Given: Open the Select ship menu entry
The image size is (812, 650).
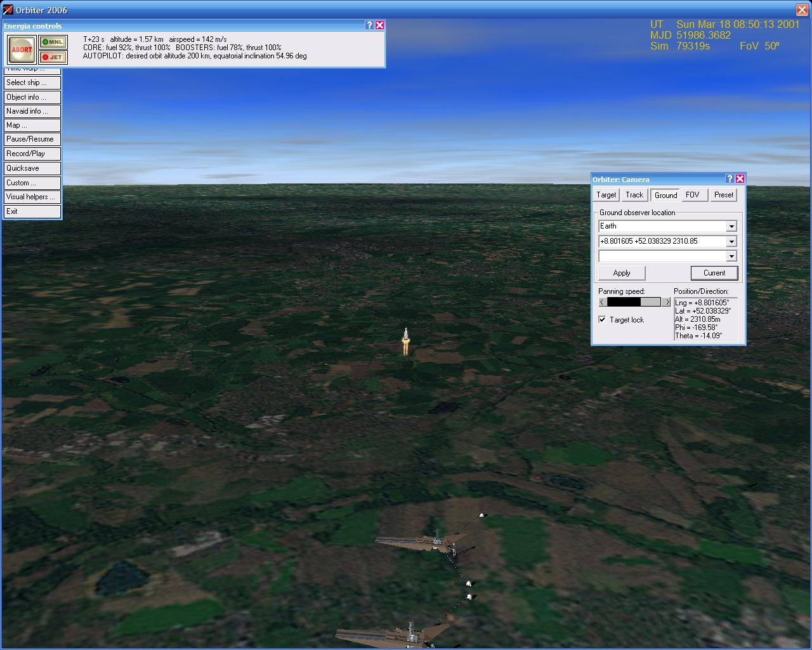Looking at the screenshot, I should [x=32, y=83].
